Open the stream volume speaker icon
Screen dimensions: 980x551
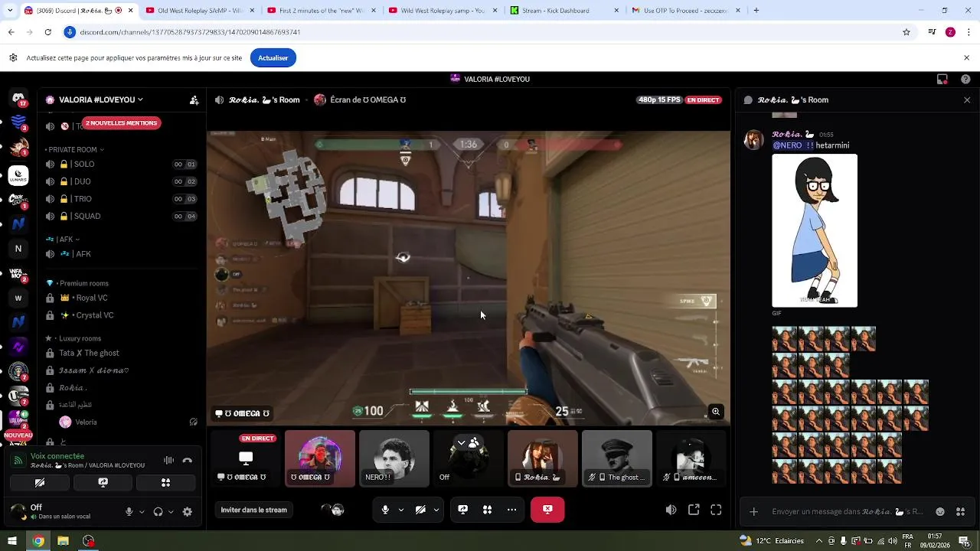click(x=671, y=510)
